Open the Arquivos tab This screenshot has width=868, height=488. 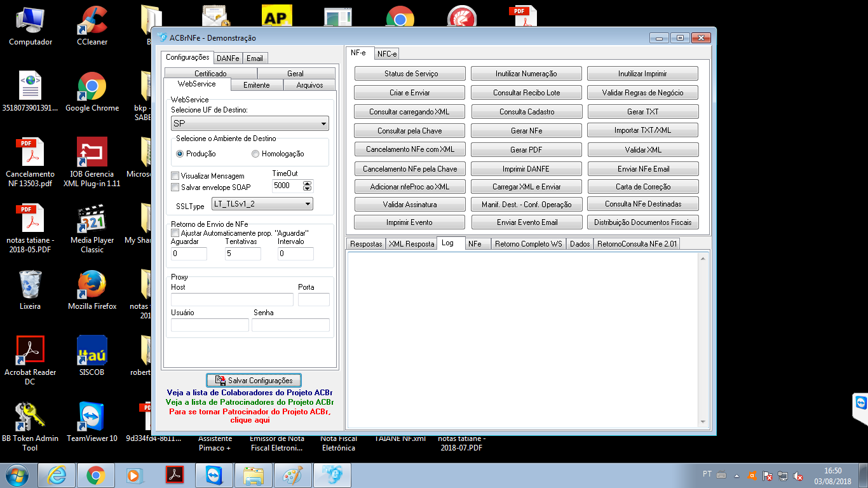pyautogui.click(x=309, y=85)
